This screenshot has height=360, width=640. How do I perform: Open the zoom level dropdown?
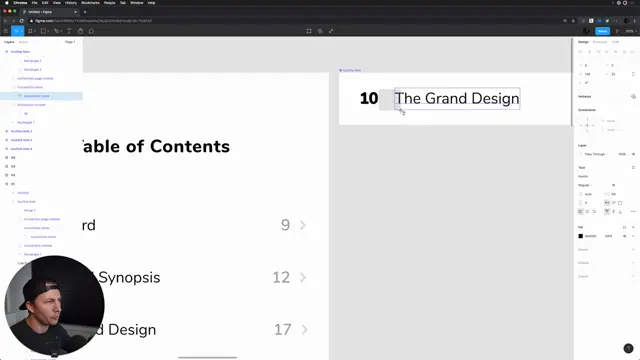click(x=631, y=31)
